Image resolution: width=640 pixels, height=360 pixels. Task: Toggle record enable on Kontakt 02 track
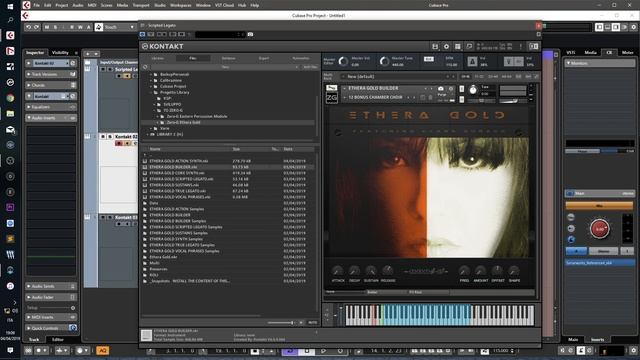point(119,144)
